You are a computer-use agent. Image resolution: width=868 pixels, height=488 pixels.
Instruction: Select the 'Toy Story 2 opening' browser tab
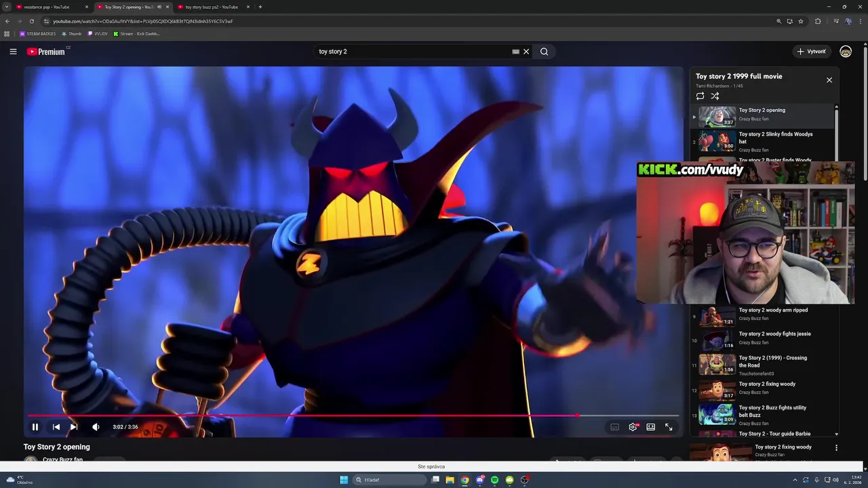click(x=128, y=7)
